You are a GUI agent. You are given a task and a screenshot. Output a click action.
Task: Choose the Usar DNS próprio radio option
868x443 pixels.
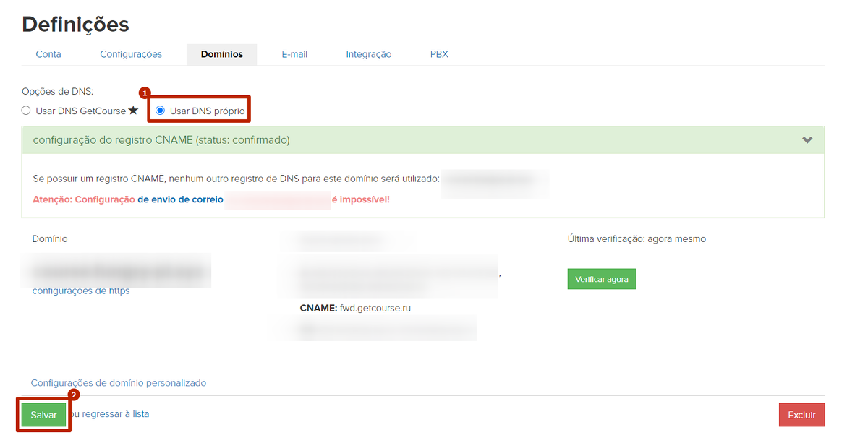(161, 111)
